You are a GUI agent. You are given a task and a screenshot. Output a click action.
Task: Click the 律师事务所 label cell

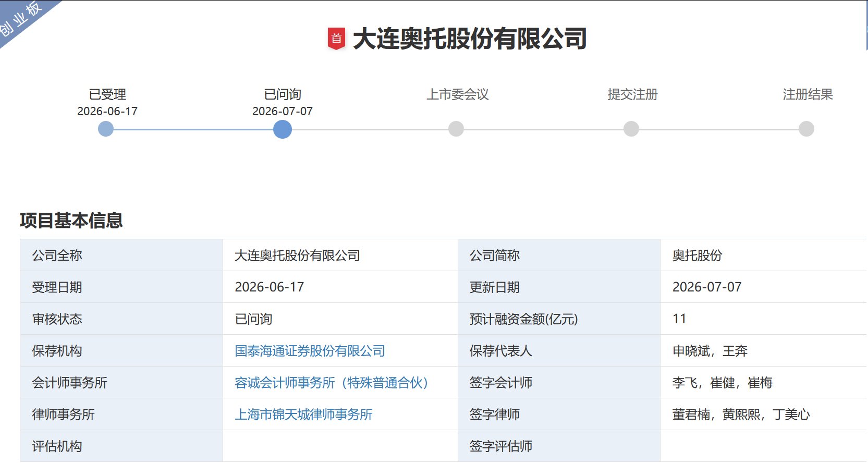(121, 415)
